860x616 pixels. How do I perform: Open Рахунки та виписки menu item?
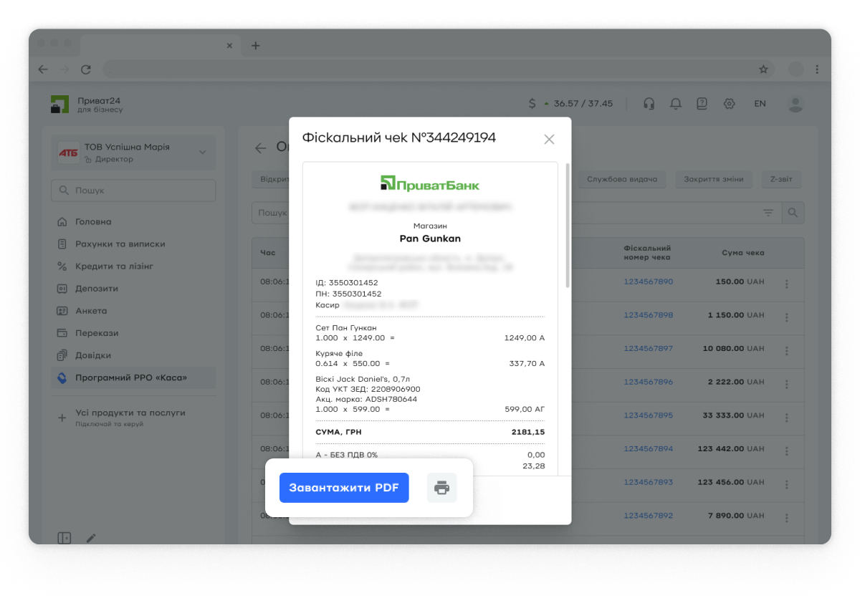120,244
